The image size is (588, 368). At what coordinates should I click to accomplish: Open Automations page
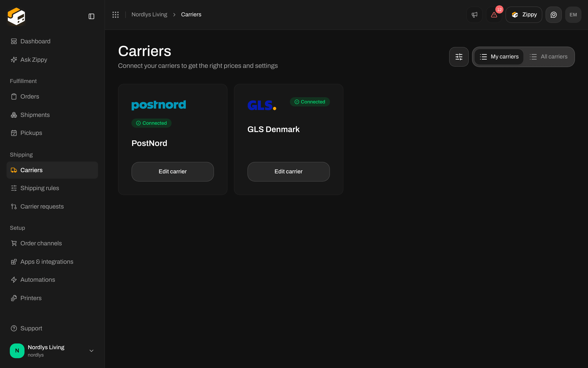coord(52,280)
